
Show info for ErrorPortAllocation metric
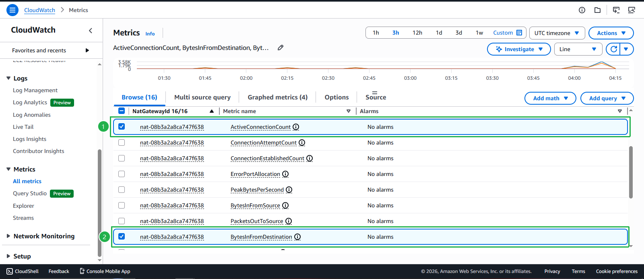(x=285, y=174)
